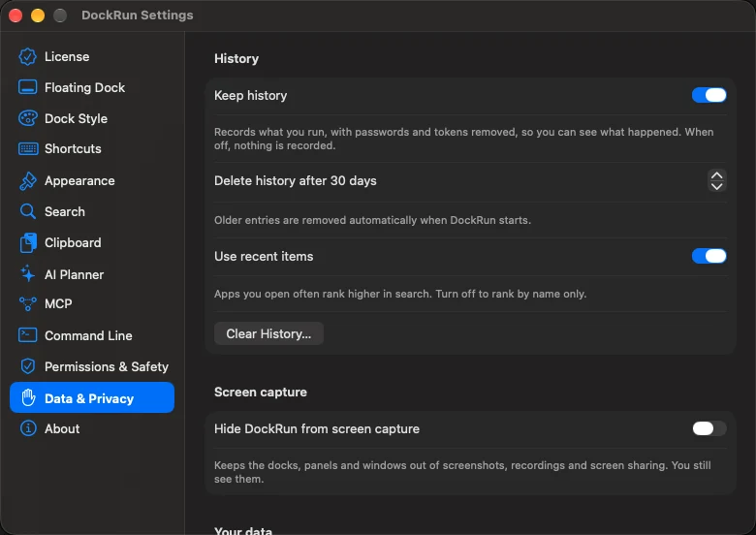Click the Data & Privacy hand icon
This screenshot has width=756, height=535.
pos(28,397)
